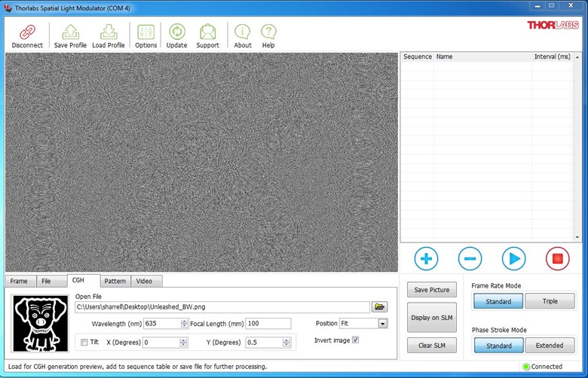Click the Interval (ms) column header
This screenshot has width=588, height=378.
(552, 56)
